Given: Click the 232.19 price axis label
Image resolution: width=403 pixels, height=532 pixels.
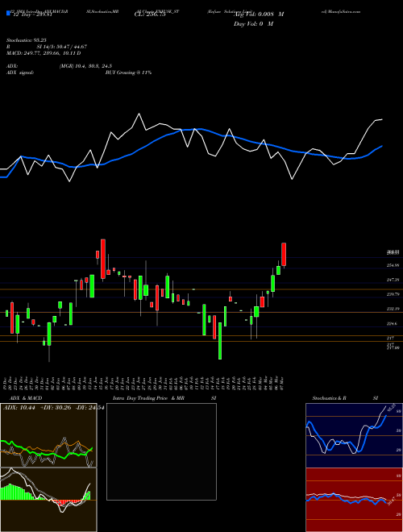Looking at the screenshot, I should [393, 309].
